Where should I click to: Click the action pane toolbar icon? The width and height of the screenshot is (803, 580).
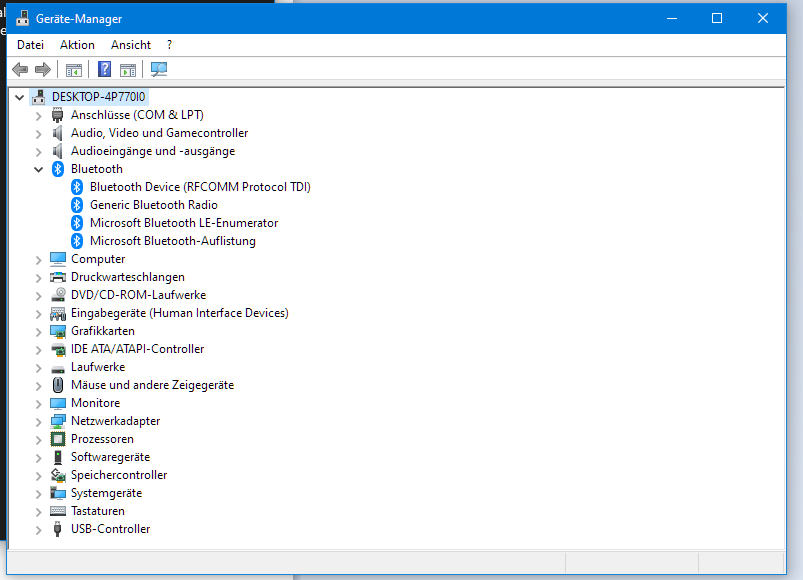tap(128, 70)
